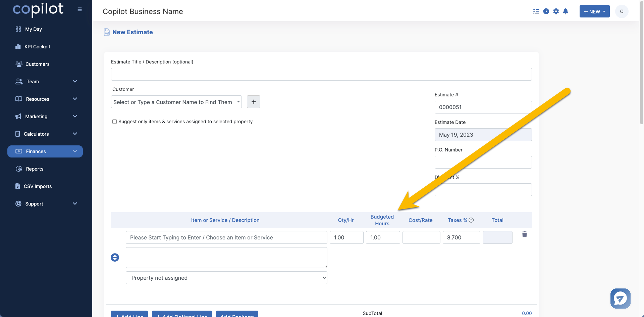Viewport: 644px width, 317px height.
Task: Enable suggest only items assigned to property
Action: click(114, 122)
